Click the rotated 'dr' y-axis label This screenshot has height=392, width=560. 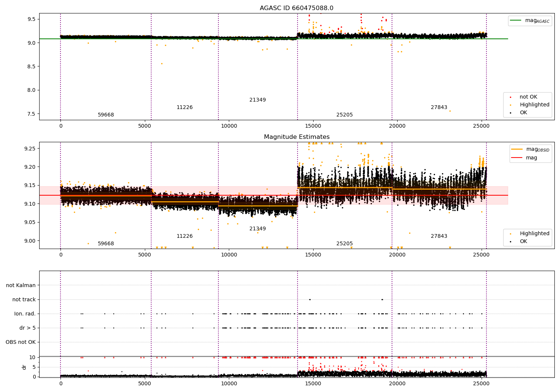(24, 367)
